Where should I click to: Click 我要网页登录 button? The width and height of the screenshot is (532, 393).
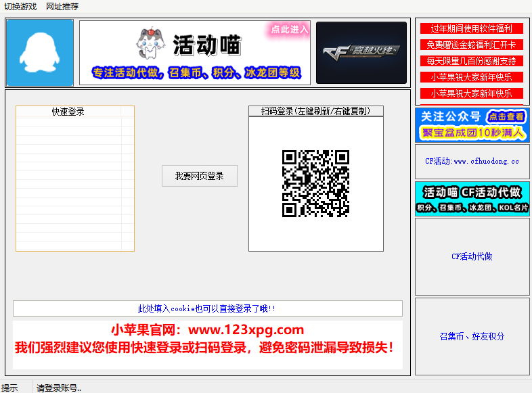pos(200,176)
